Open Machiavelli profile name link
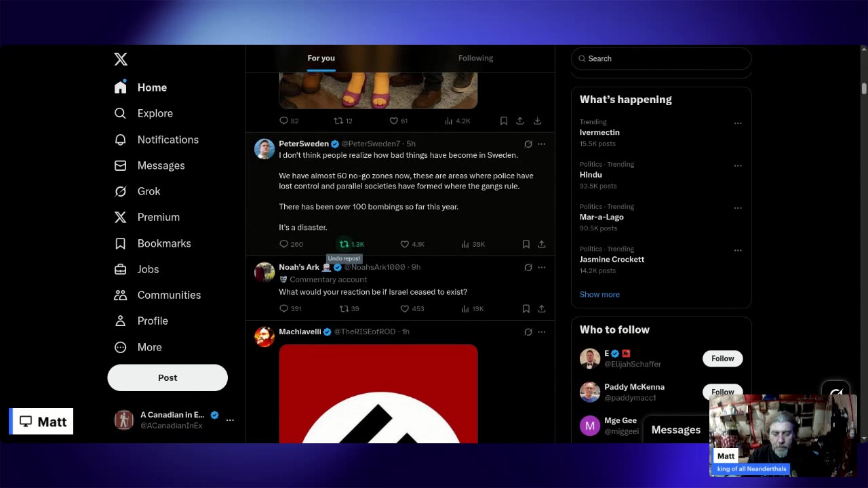Screen dimensions: 868x488 300,331
